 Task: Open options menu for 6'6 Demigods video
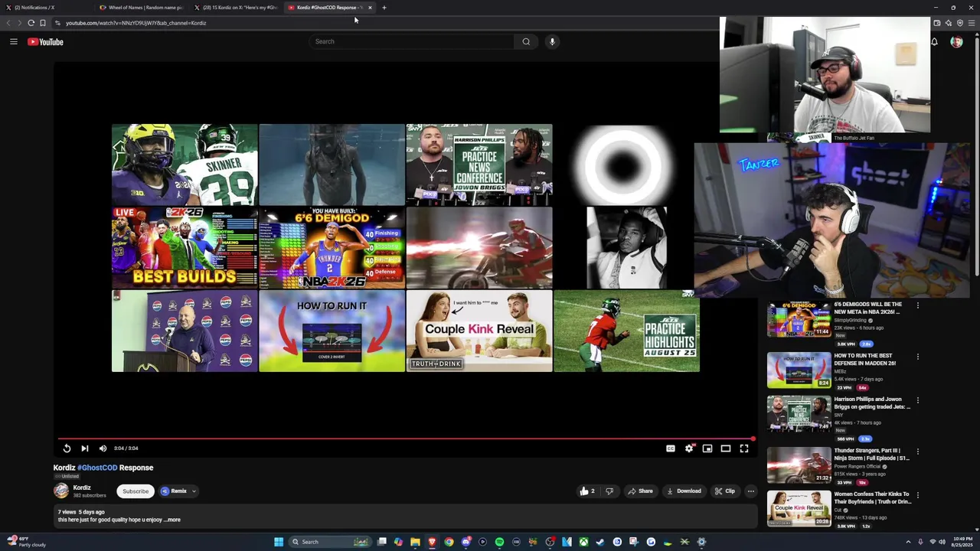tap(918, 305)
